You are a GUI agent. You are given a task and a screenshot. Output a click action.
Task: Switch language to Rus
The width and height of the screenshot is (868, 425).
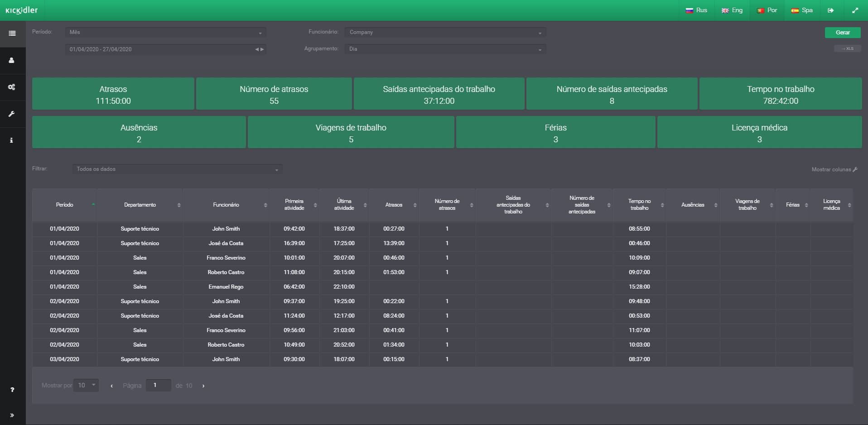[x=696, y=10]
